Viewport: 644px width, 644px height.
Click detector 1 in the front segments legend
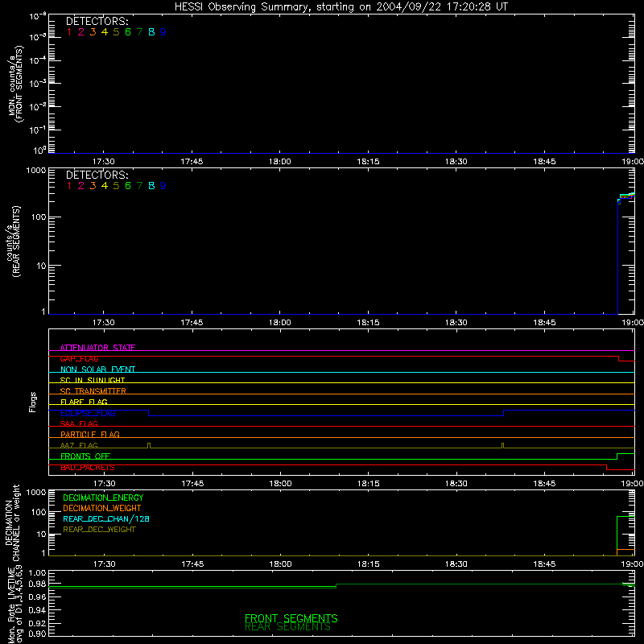click(69, 31)
